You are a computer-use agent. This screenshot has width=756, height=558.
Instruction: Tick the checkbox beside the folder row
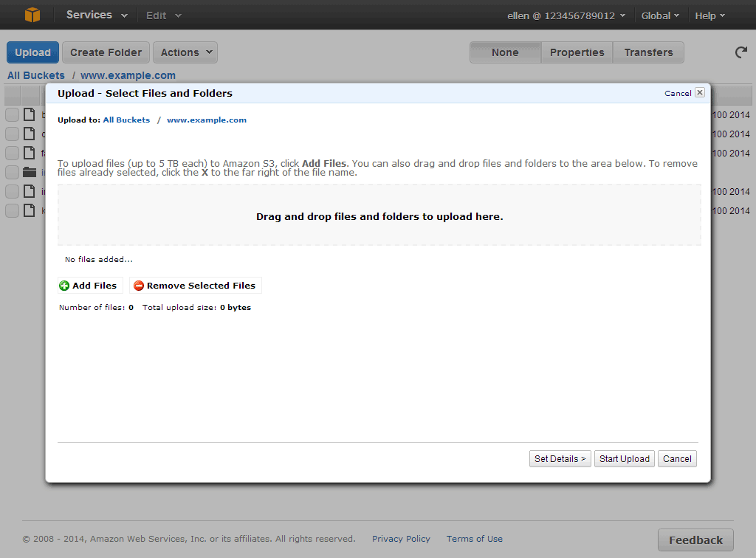pyautogui.click(x=13, y=173)
